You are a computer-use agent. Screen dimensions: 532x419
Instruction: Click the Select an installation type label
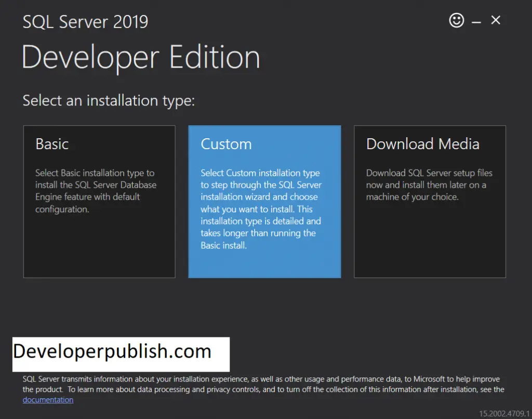109,100
